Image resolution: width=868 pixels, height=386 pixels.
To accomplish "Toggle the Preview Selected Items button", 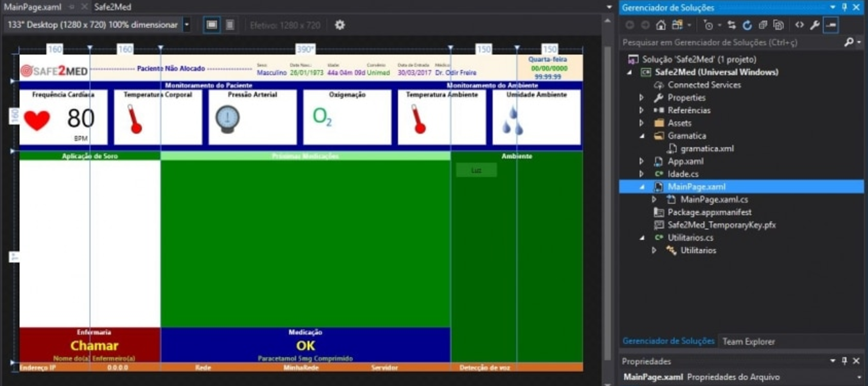I will point(831,25).
